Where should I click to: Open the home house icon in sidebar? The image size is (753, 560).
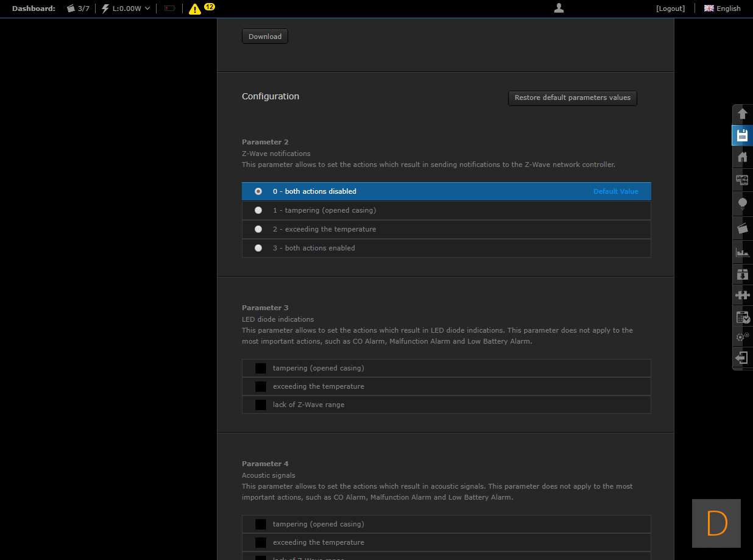coord(742,157)
